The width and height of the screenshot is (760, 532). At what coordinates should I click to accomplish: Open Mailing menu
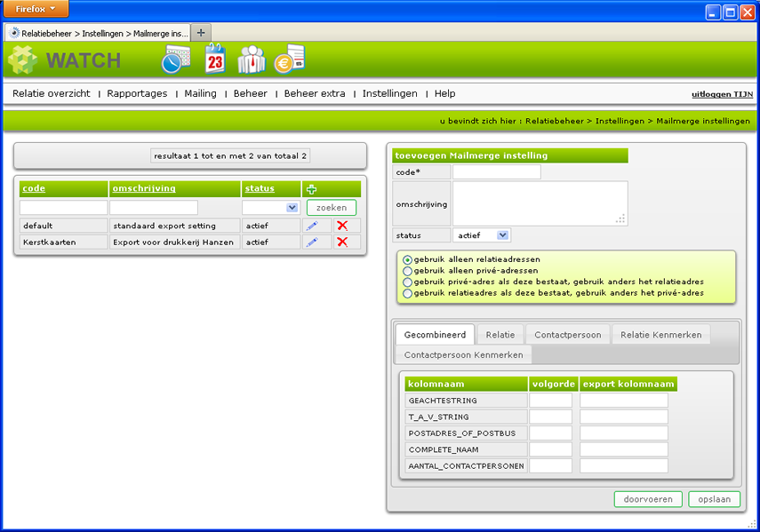(200, 93)
